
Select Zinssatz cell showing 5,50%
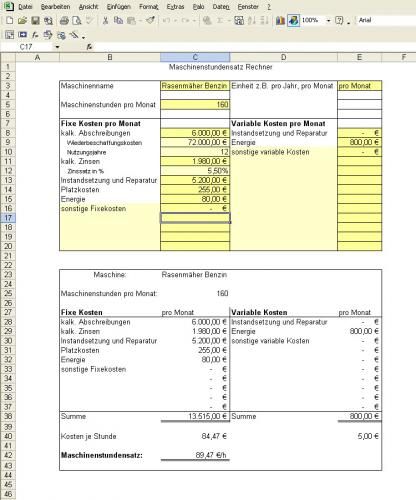point(195,171)
